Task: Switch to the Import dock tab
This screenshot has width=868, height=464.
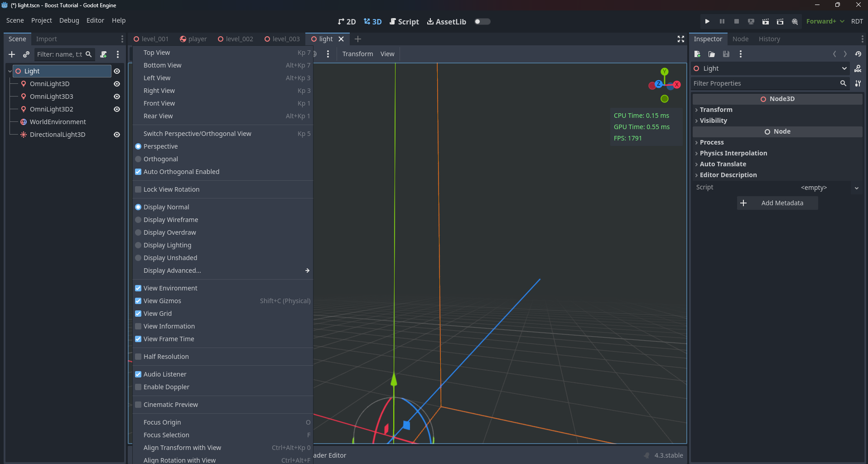Action: (47, 39)
